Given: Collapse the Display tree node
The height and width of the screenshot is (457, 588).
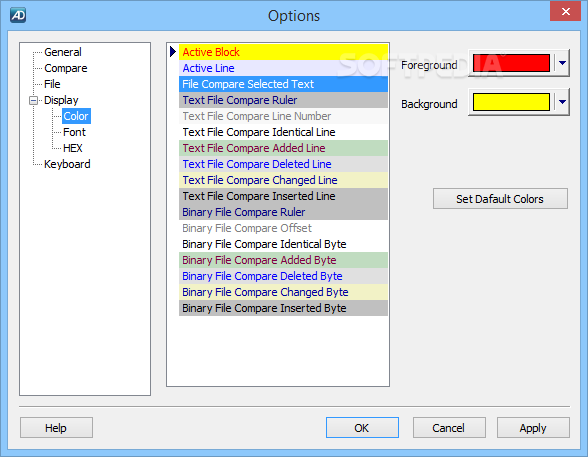Looking at the screenshot, I should pyautogui.click(x=33, y=100).
